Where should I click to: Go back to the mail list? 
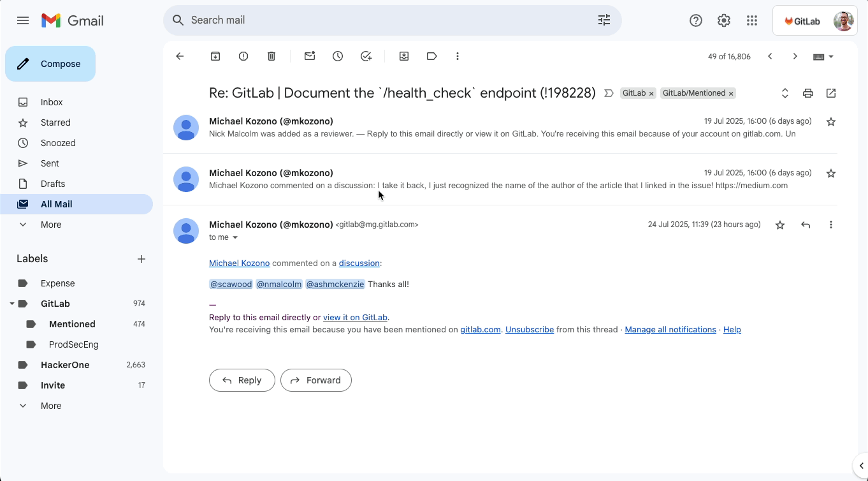click(x=180, y=56)
